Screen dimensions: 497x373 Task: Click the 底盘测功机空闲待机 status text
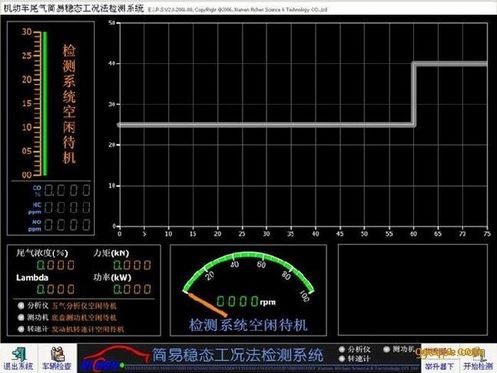pos(84,317)
